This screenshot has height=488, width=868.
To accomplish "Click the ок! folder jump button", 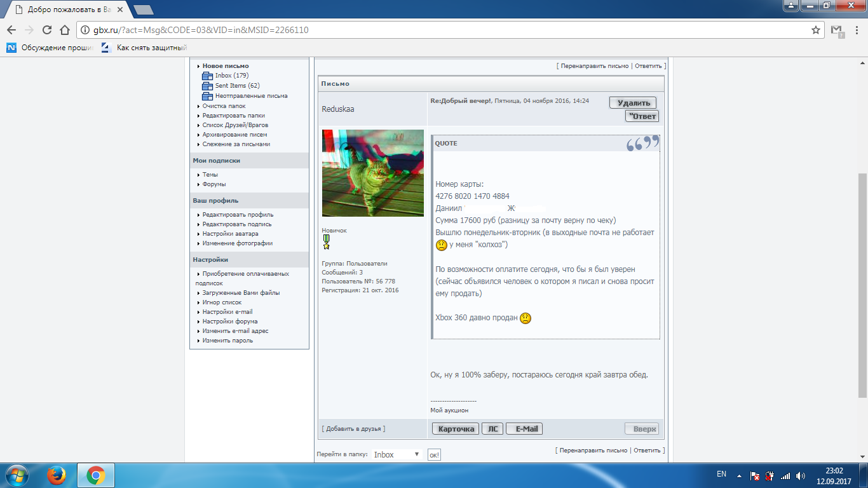I will click(434, 455).
